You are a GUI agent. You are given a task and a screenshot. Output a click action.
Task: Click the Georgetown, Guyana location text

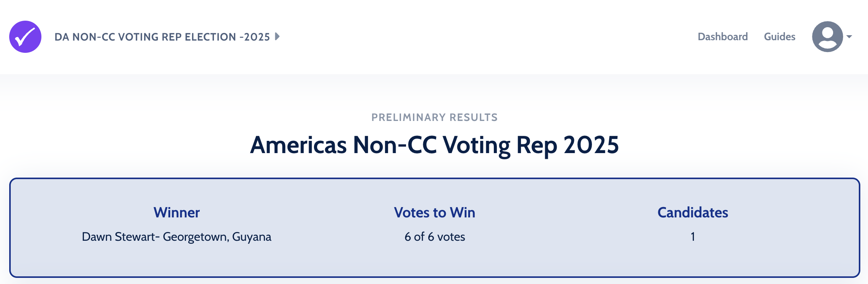coord(217,237)
